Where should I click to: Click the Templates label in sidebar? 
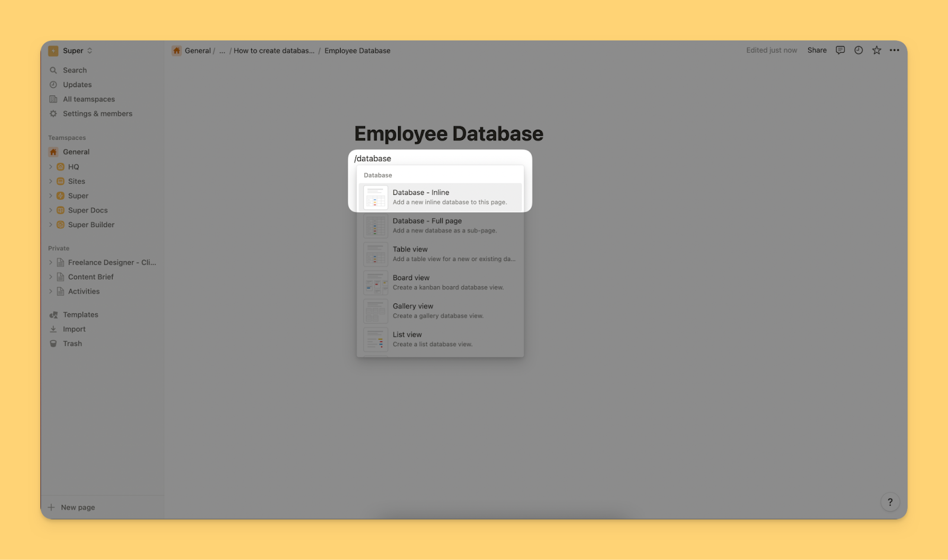coord(81,315)
